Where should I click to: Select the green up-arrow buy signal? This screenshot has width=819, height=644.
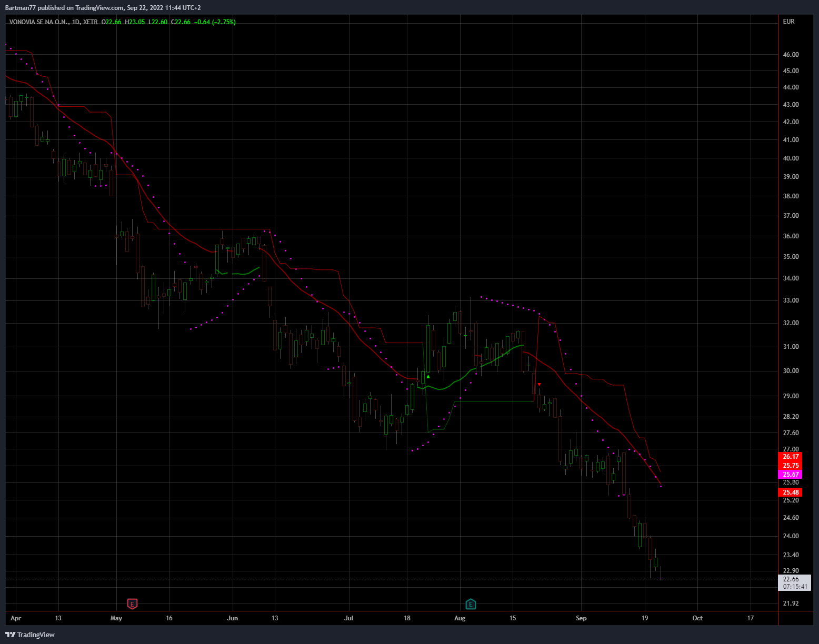(x=428, y=377)
